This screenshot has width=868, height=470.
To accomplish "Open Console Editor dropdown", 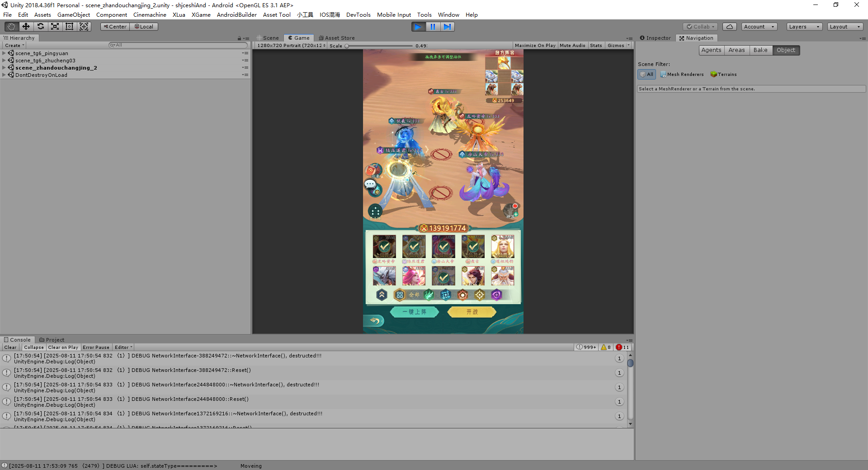I will (x=123, y=348).
